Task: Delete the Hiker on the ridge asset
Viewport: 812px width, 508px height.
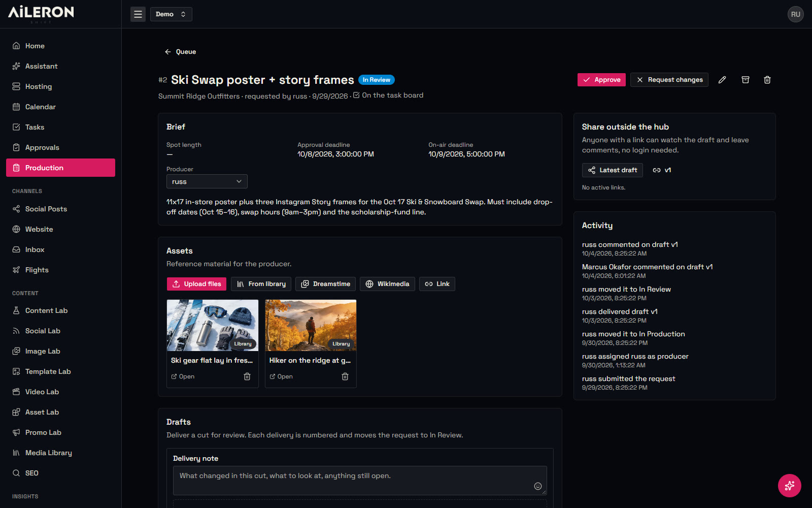Action: pyautogui.click(x=345, y=376)
